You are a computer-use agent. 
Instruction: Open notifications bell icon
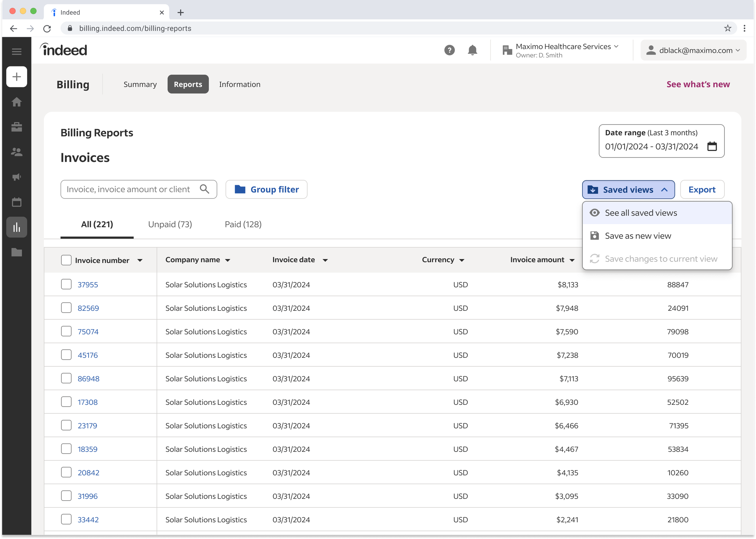click(x=472, y=50)
